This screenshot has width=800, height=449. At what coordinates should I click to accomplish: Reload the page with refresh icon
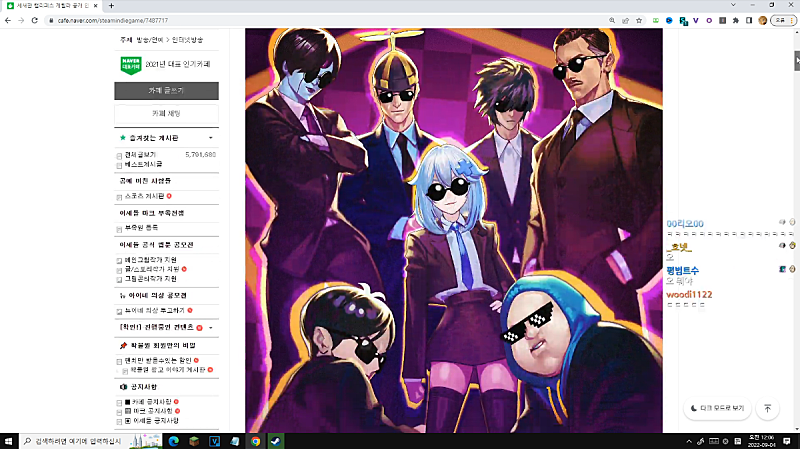tap(35, 20)
